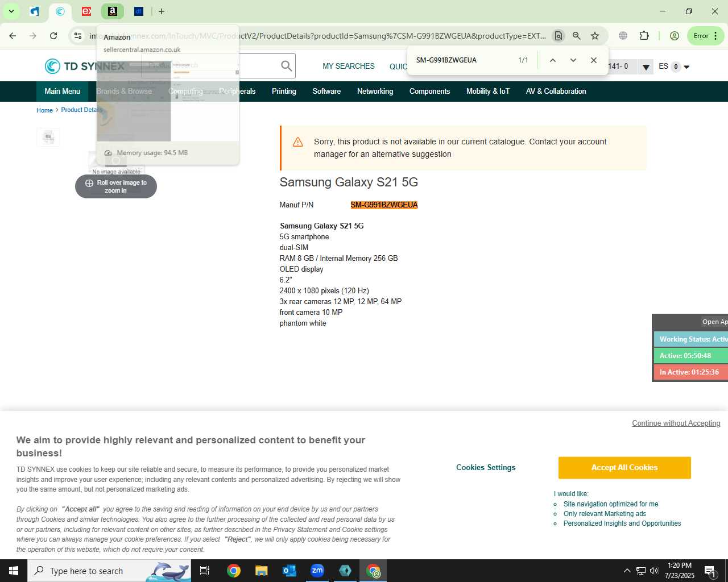
Task: Click Working Status Active bar
Action: point(691,339)
